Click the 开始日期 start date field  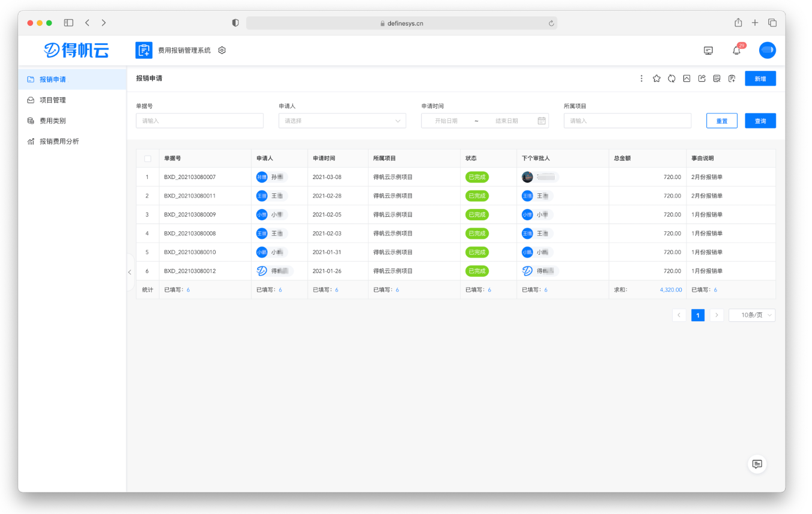coord(447,121)
